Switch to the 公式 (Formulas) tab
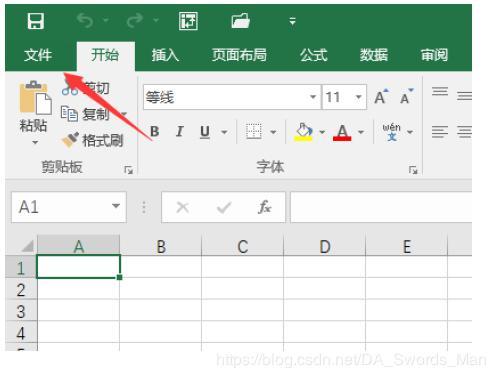The image size is (495, 378). click(x=313, y=55)
